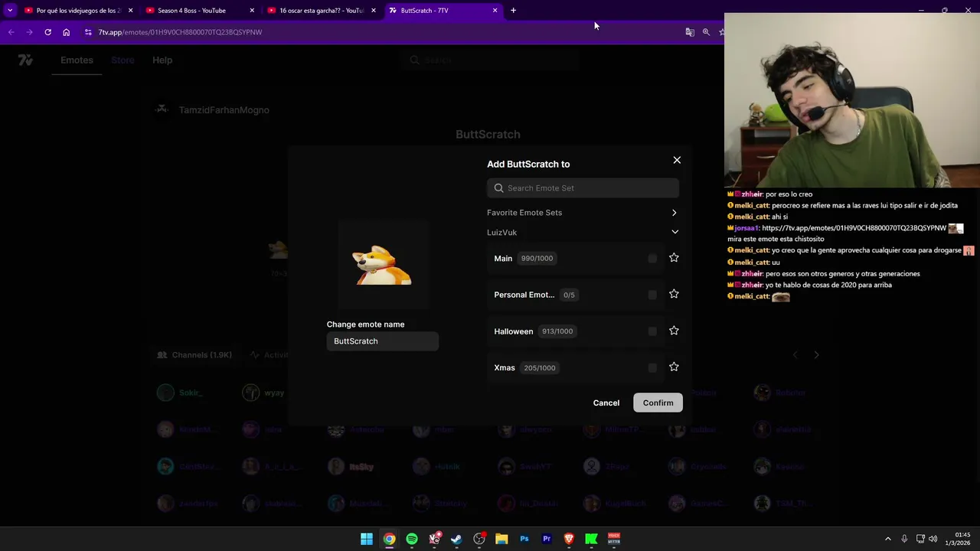Open the translate page icon

(690, 32)
